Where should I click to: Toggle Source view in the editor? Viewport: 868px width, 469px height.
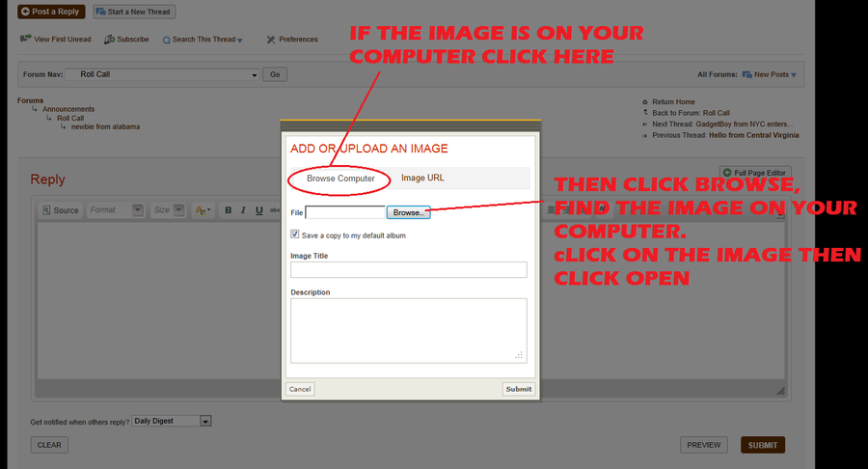[60, 210]
